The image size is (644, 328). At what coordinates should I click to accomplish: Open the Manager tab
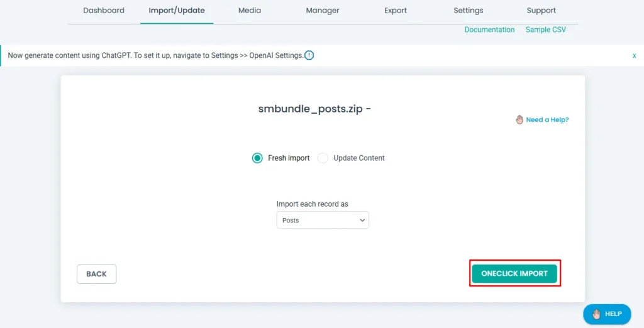(323, 11)
